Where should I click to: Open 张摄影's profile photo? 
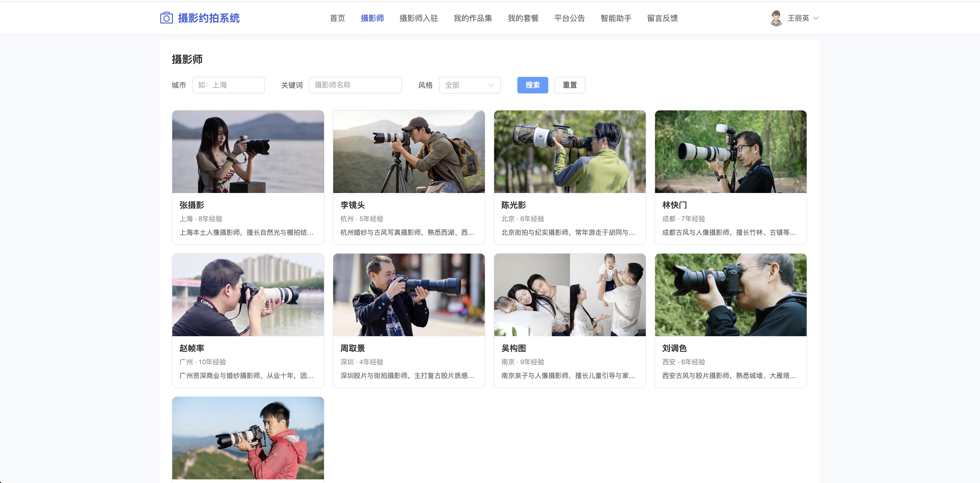248,151
